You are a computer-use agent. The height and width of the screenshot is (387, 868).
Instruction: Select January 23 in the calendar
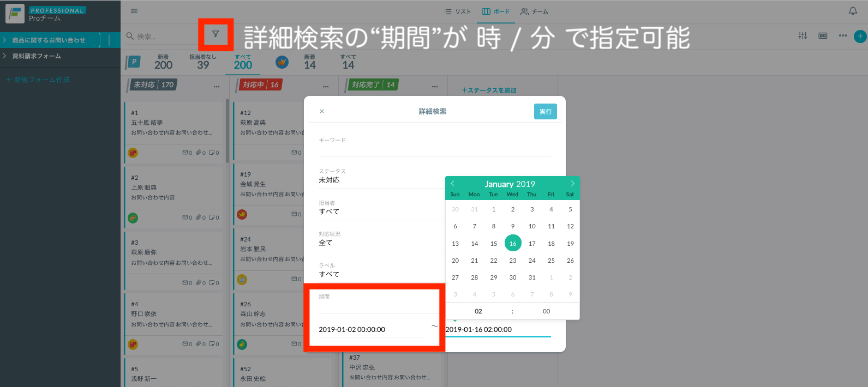[513, 261]
